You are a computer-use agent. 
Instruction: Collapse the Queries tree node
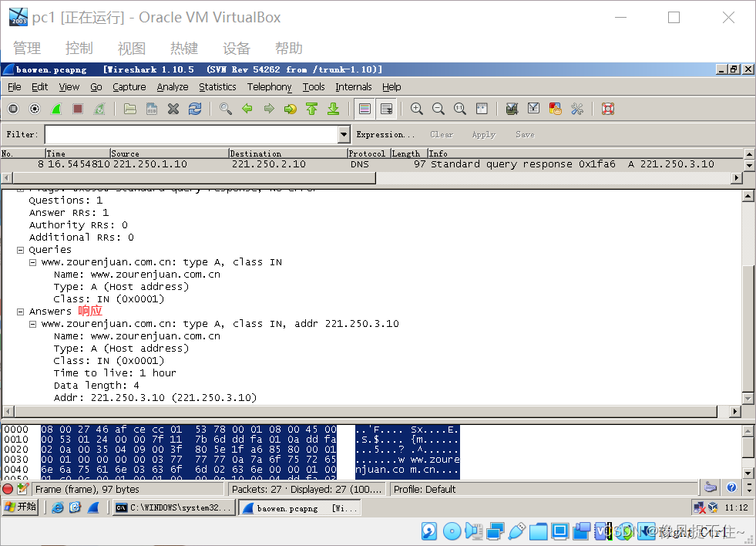point(20,250)
